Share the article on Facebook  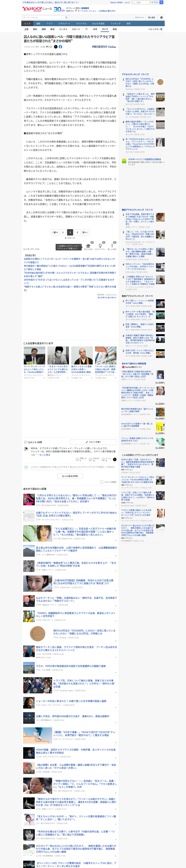point(60,47)
